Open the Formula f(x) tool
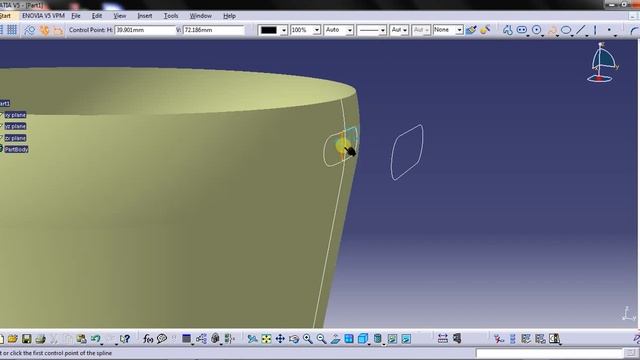 (x=148, y=339)
